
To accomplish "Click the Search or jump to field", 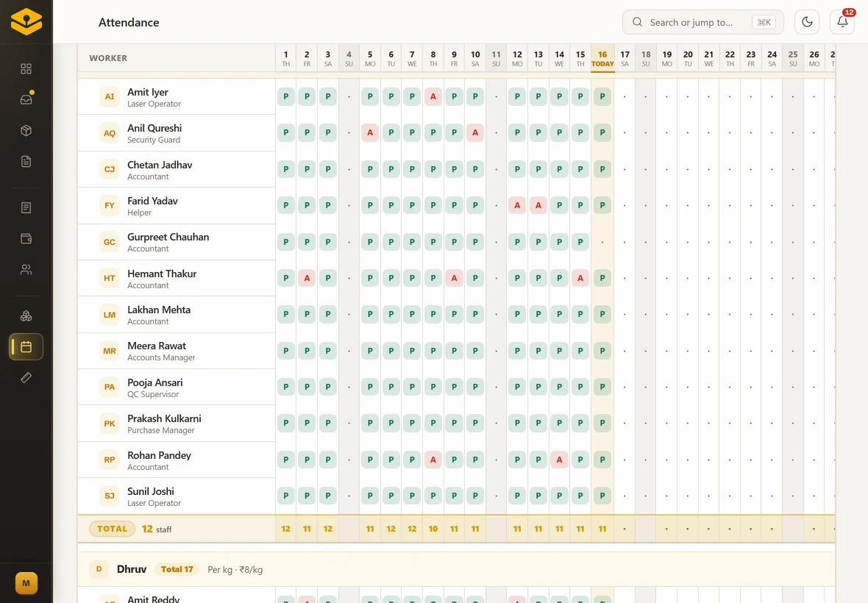I will click(702, 22).
